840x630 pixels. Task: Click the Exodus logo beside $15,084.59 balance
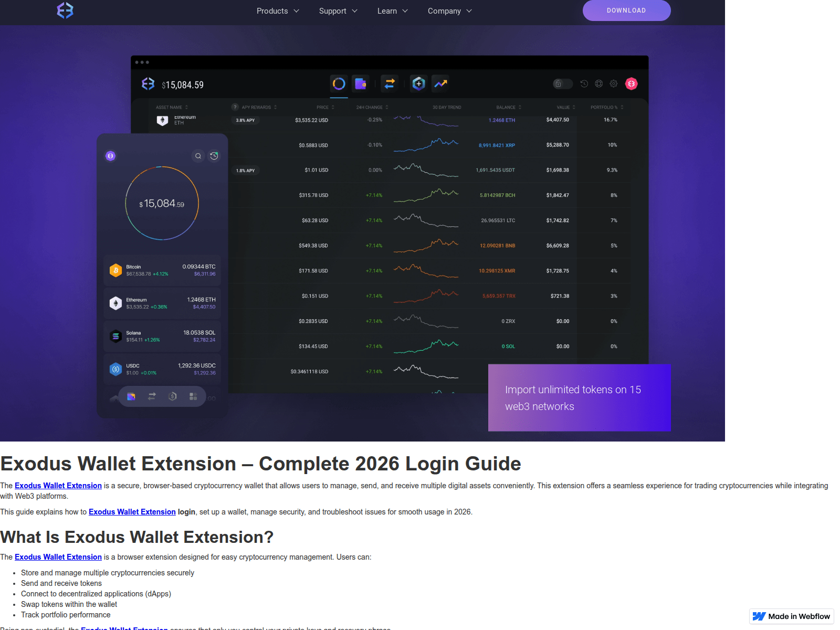pos(148,84)
